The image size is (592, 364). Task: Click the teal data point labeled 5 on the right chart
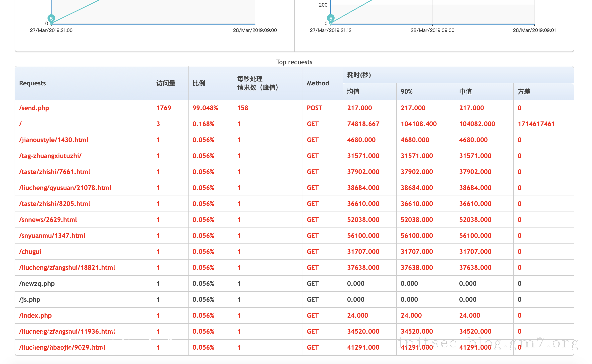tap(331, 19)
